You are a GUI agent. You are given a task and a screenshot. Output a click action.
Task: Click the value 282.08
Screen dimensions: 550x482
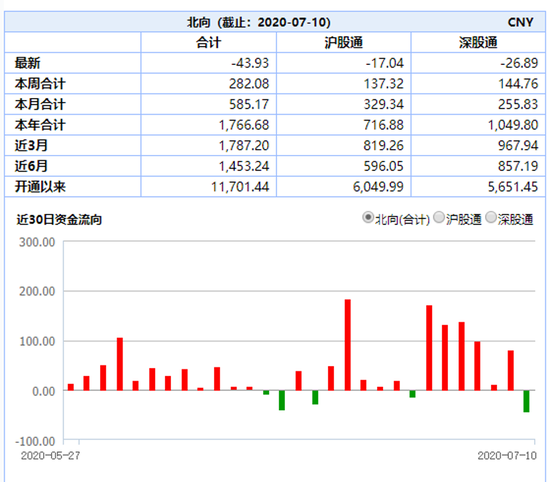[249, 83]
